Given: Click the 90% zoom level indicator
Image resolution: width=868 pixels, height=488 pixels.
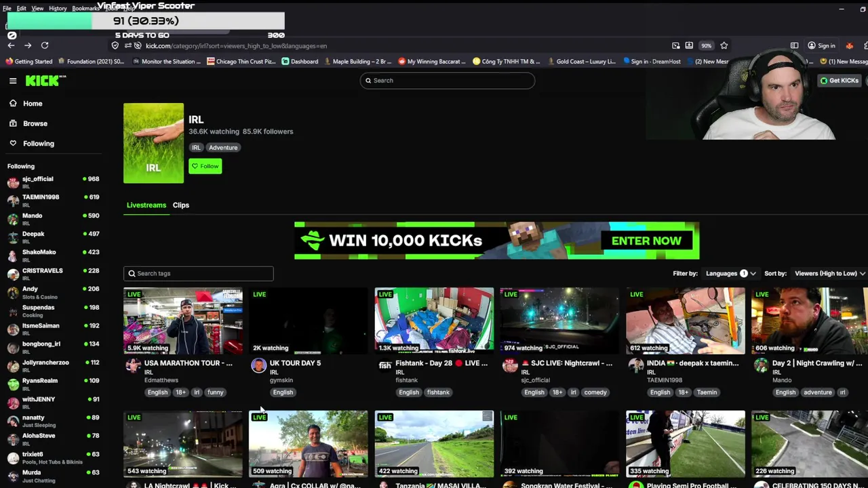Looking at the screenshot, I should [707, 45].
